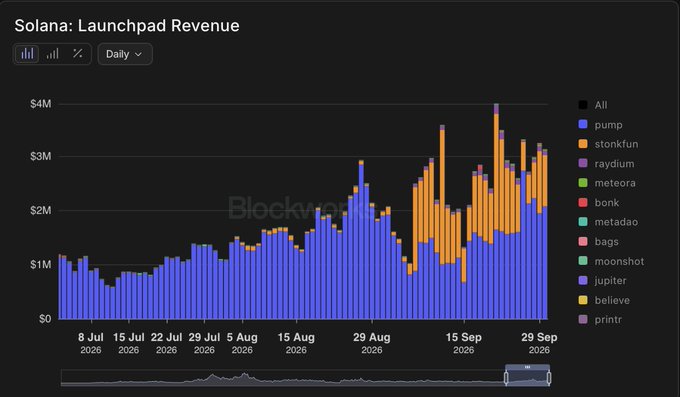Click the '22 Jul 2026' axis label
The width and height of the screenshot is (680, 397).
coord(167,343)
